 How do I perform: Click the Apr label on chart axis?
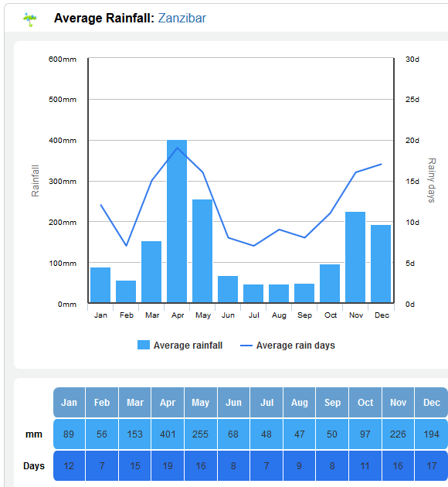178,315
